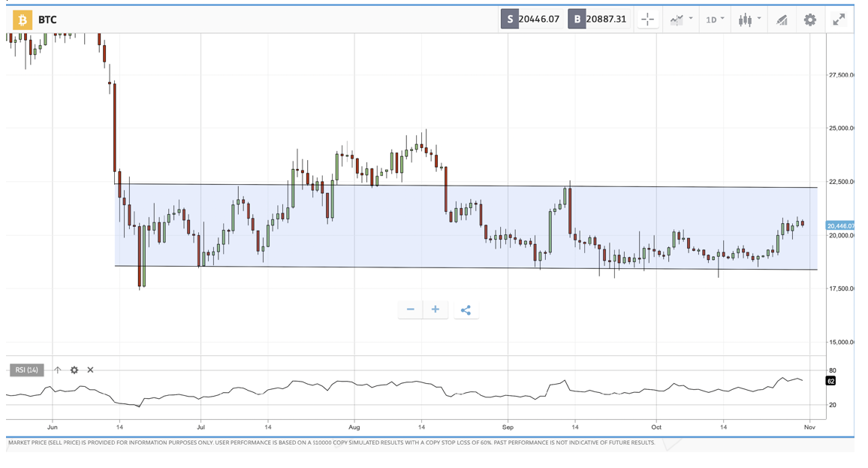Click the RSI value 62 marker
This screenshot has height=468, width=868.
(x=830, y=381)
